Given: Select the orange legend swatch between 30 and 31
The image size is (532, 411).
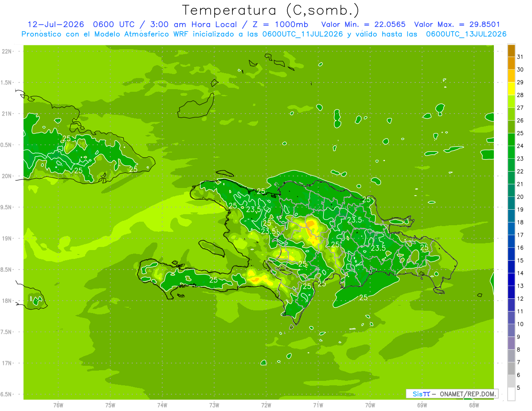Looking at the screenshot, I should (511, 63).
